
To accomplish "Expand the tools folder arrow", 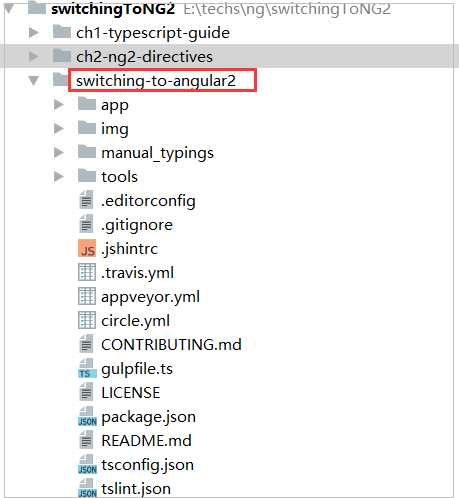I will point(59,176).
